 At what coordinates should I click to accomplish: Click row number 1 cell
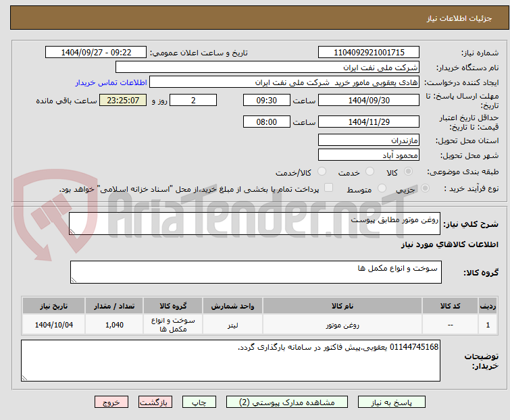point(488,324)
